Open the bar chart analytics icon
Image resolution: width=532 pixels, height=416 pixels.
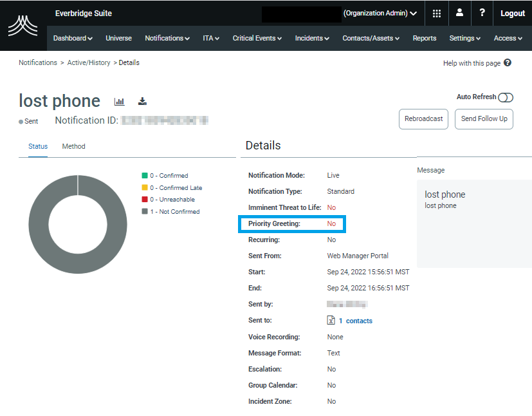click(x=120, y=101)
